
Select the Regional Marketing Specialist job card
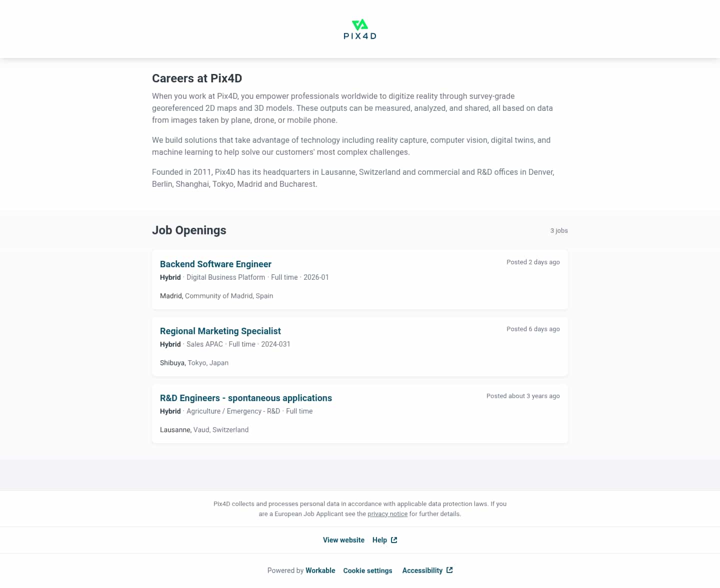[359, 347]
